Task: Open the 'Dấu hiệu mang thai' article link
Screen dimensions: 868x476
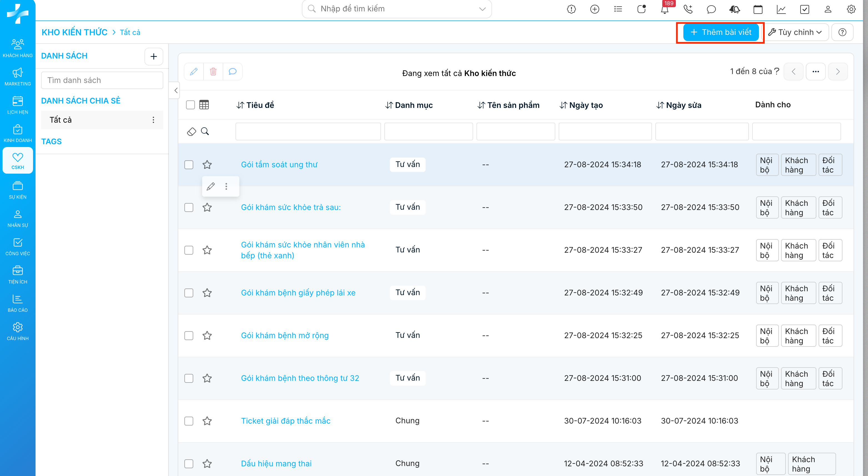Action: point(276,464)
